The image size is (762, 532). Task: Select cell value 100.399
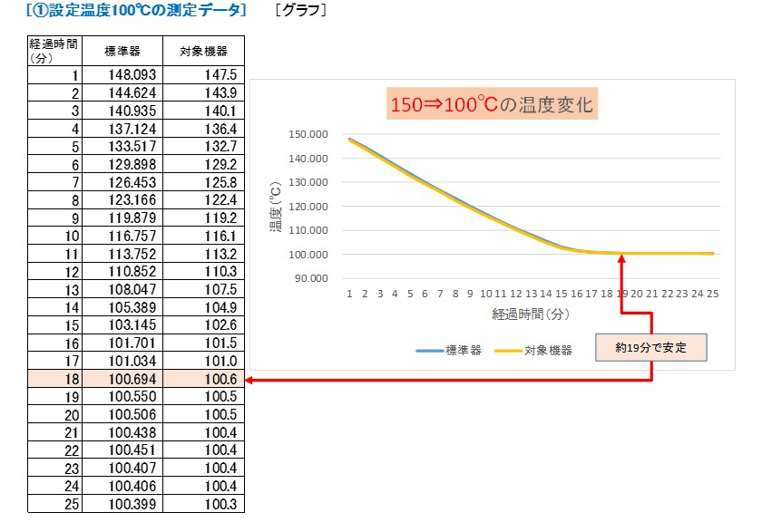pyautogui.click(x=132, y=504)
